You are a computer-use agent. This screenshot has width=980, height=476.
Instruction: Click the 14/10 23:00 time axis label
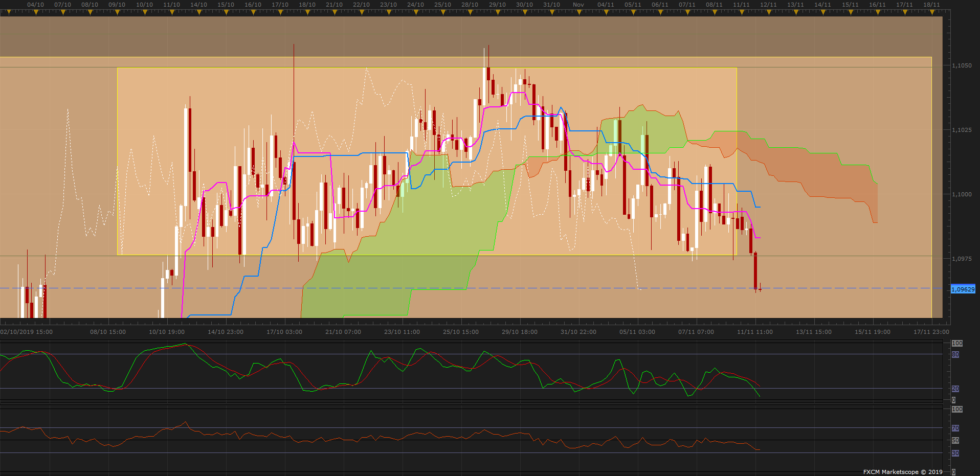(226, 332)
